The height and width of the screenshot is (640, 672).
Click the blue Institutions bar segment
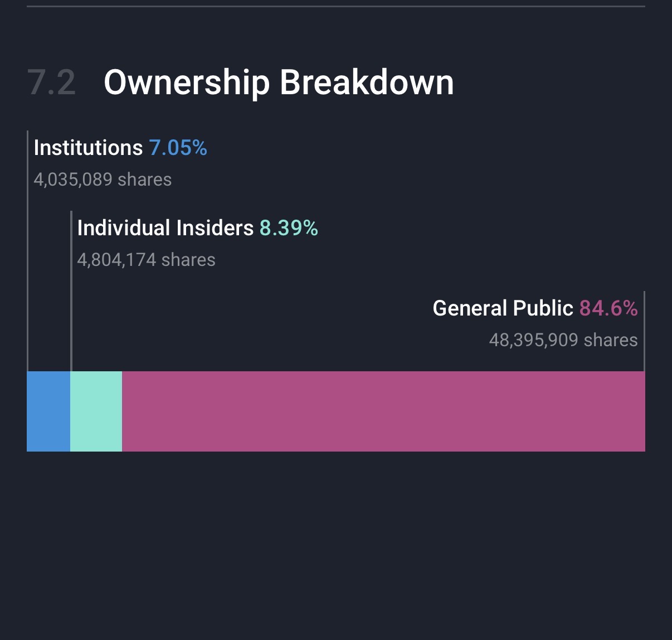48,411
